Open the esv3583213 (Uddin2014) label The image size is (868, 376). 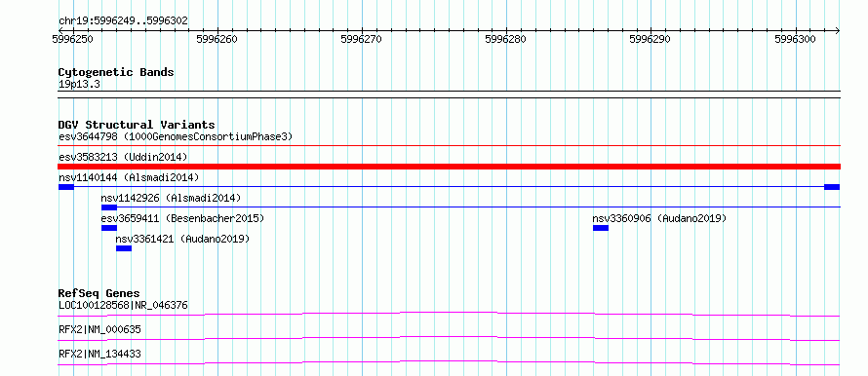(123, 157)
